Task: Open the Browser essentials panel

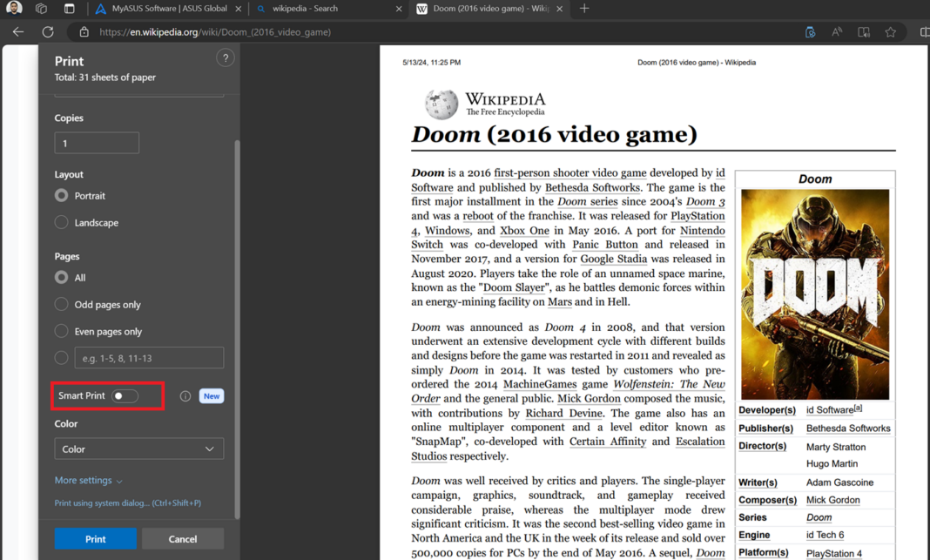Action: click(810, 31)
